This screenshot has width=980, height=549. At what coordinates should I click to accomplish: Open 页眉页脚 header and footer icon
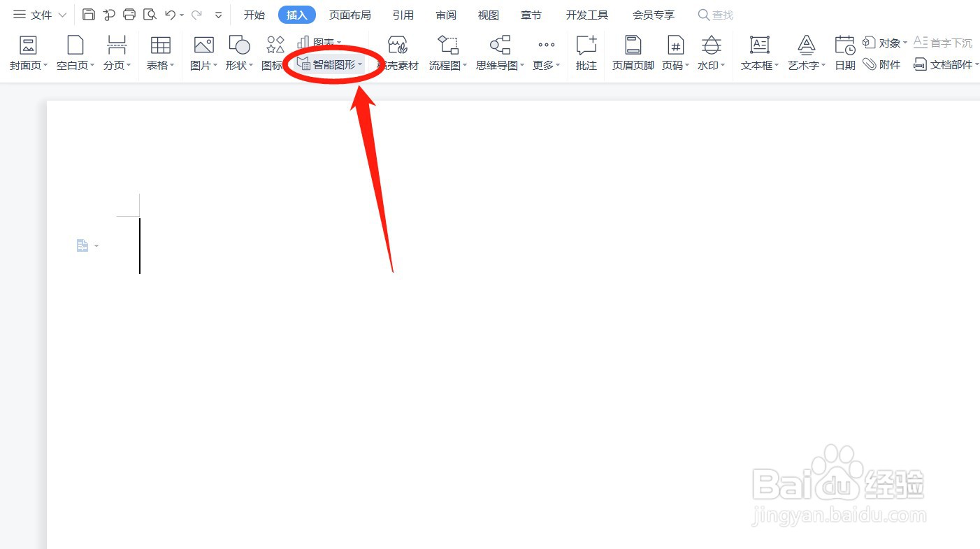(633, 45)
